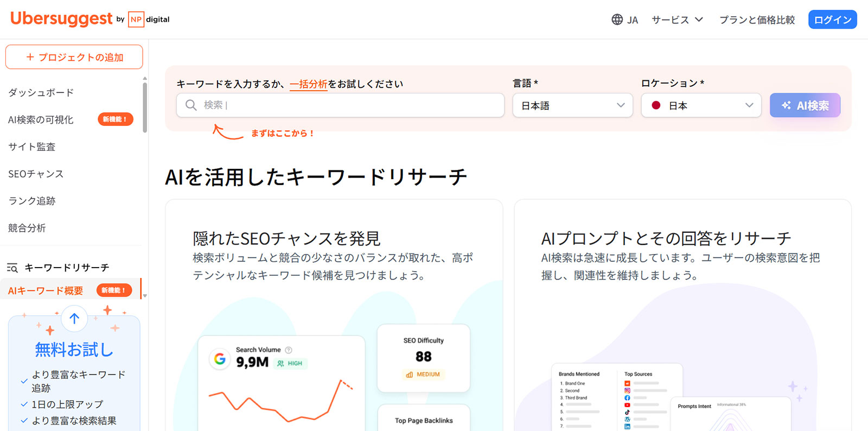Screen dimensions: 868x431
Task: Click the NP digital logo
Action: pyautogui.click(x=149, y=20)
